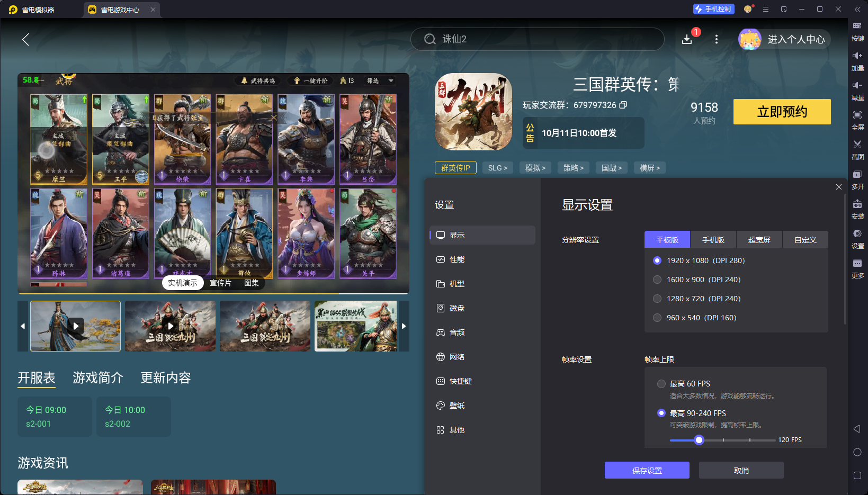Expand the 策略 > category tag
The image size is (868, 495).
click(x=574, y=168)
